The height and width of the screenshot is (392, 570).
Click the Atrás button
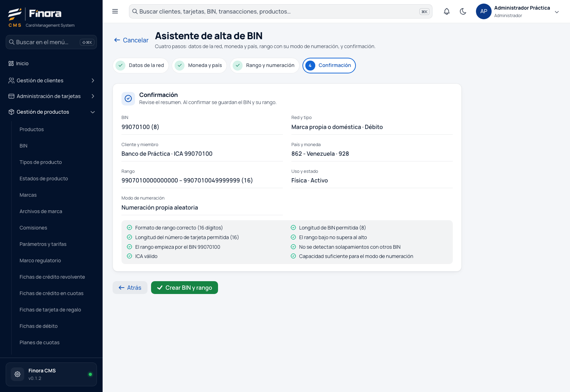[130, 288]
